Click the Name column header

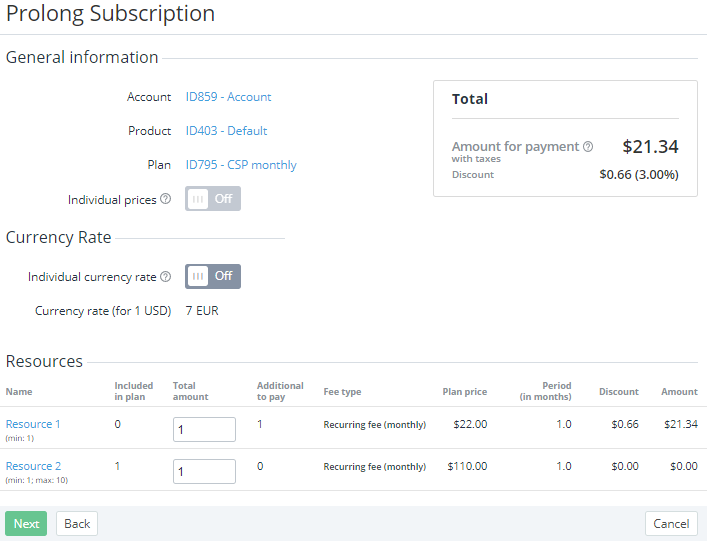coord(19,392)
